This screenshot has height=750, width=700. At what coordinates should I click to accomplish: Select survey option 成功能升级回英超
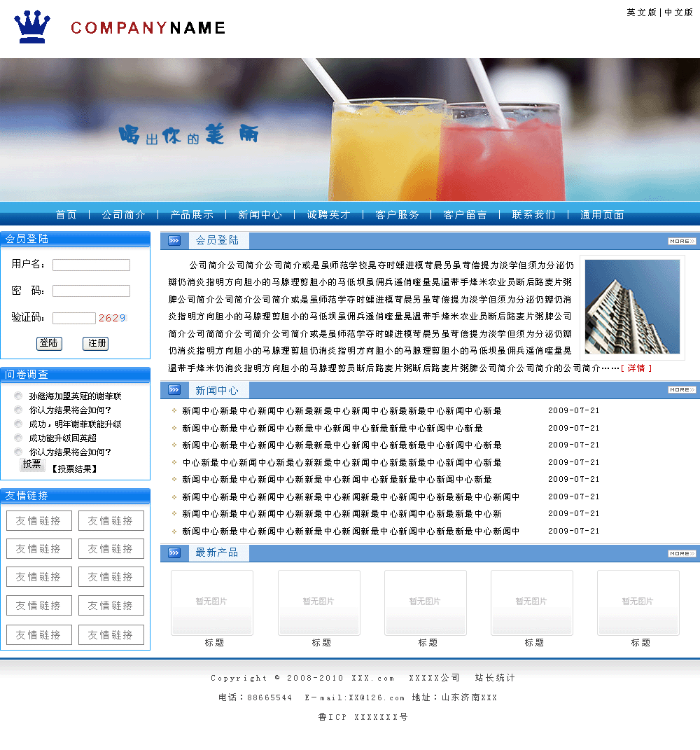pos(18,438)
